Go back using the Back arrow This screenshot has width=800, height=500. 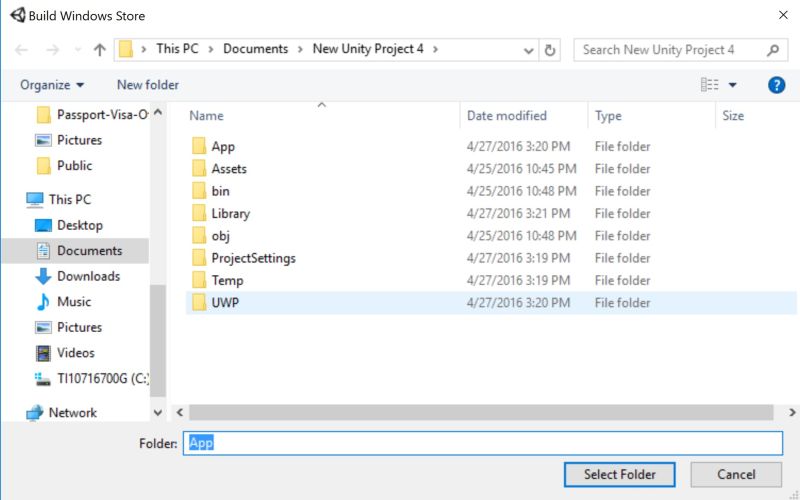(x=21, y=49)
